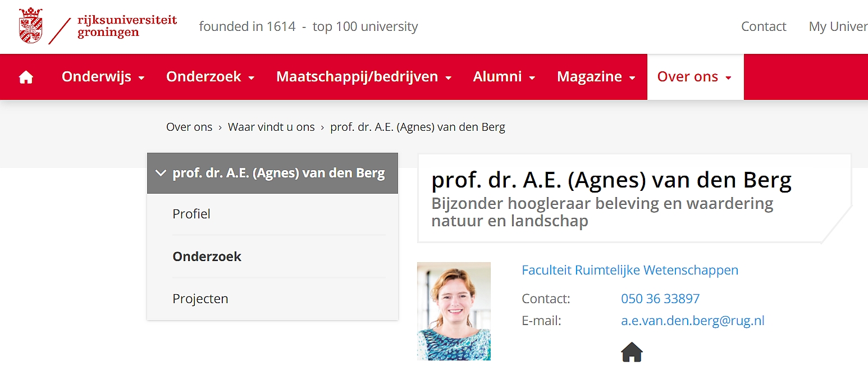Screen dimensions: 868x384
Task: Select Profiel in the sidebar
Action: click(x=273, y=214)
